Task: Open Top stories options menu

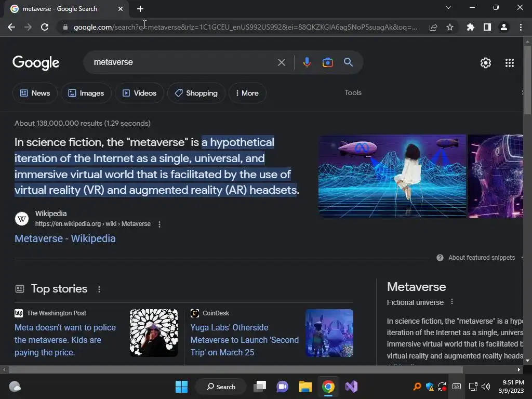Action: click(99, 289)
